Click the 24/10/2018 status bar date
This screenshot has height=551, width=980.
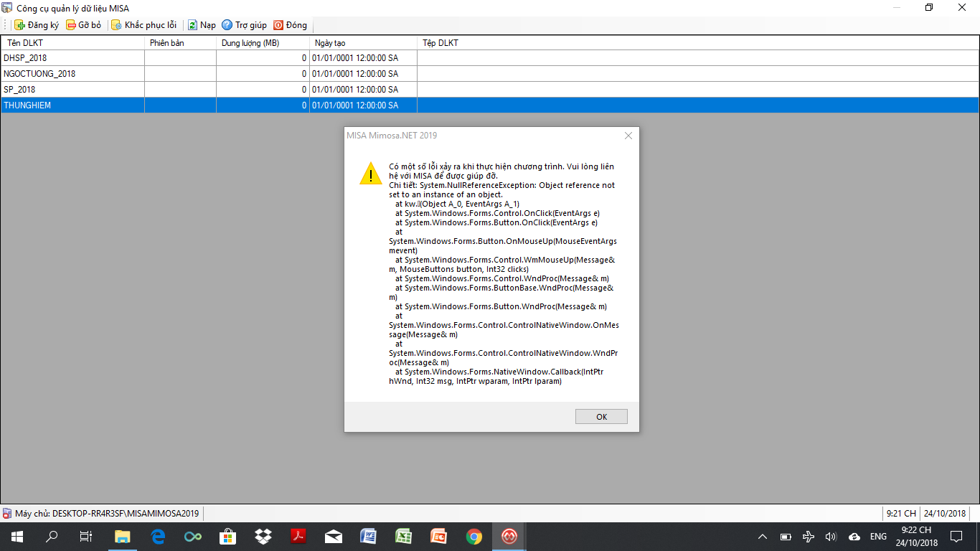(945, 514)
